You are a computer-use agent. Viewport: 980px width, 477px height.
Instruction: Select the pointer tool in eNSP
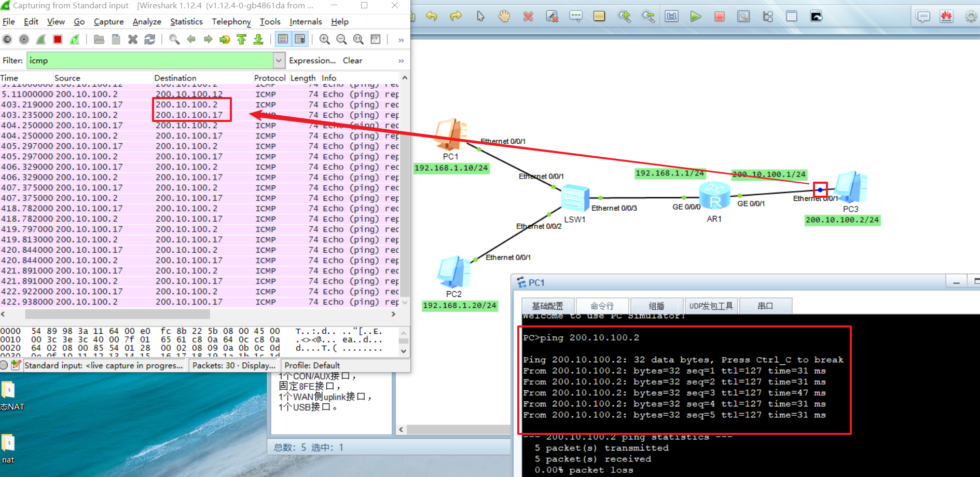point(480,17)
